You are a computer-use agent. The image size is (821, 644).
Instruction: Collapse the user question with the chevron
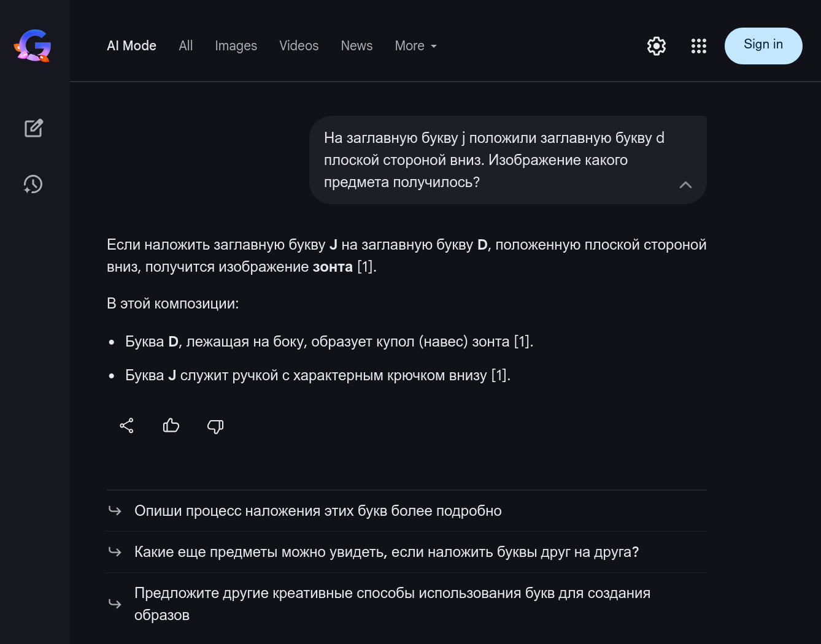coord(685,185)
